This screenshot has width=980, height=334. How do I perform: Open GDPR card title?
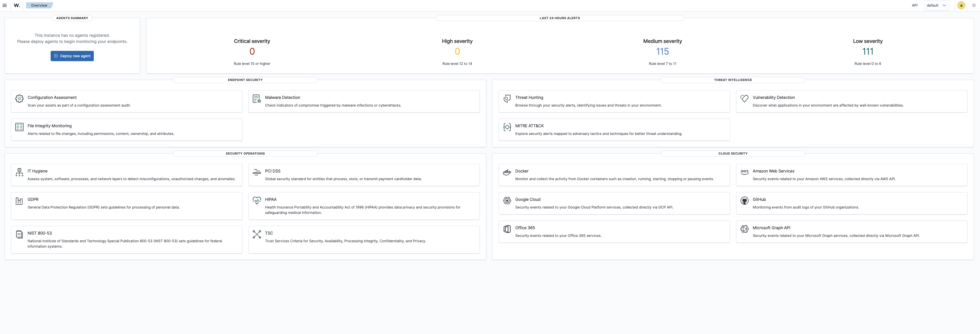click(x=33, y=199)
